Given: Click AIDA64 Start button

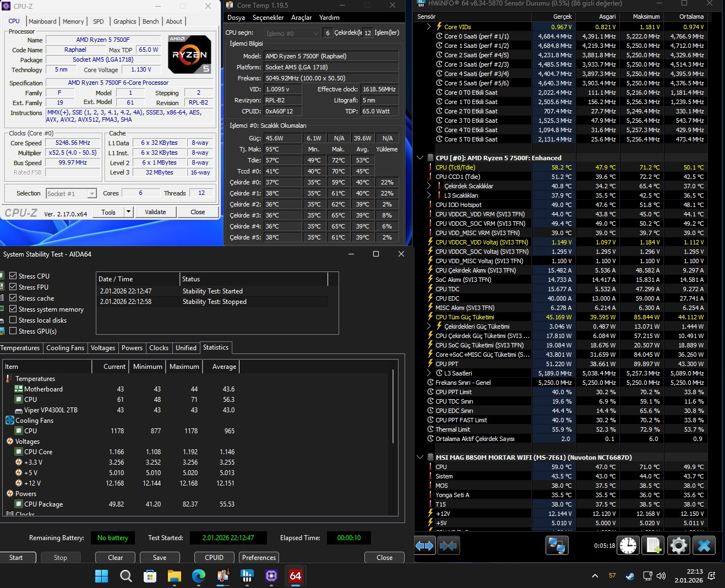Looking at the screenshot, I should [16, 558].
